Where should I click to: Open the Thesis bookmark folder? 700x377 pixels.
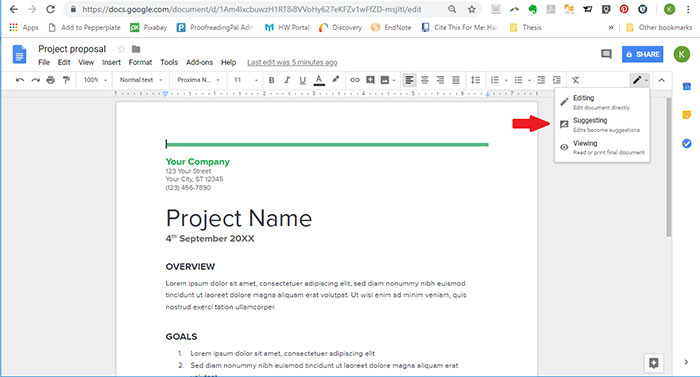pyautogui.click(x=526, y=27)
